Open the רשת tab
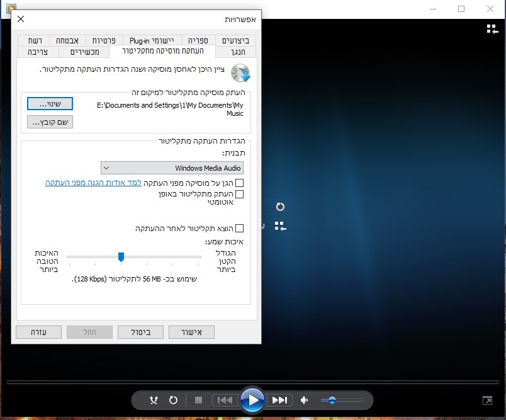The image size is (506, 420). click(x=35, y=41)
